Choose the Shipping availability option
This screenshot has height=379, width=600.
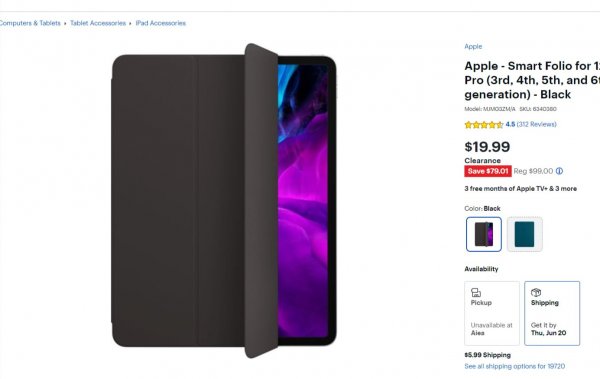(552, 313)
